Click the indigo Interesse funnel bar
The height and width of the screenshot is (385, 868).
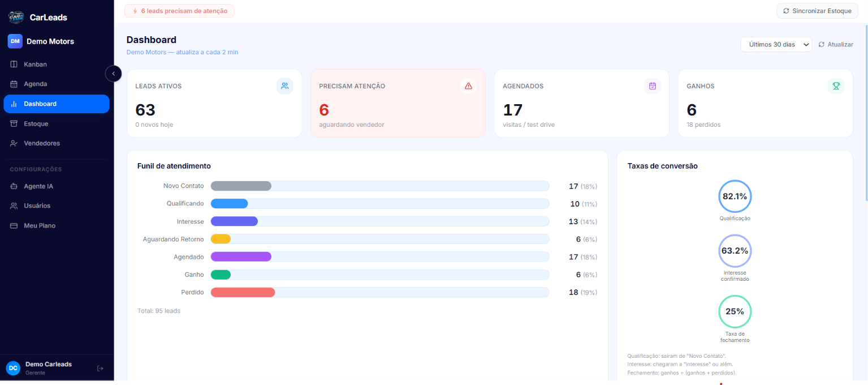(234, 221)
